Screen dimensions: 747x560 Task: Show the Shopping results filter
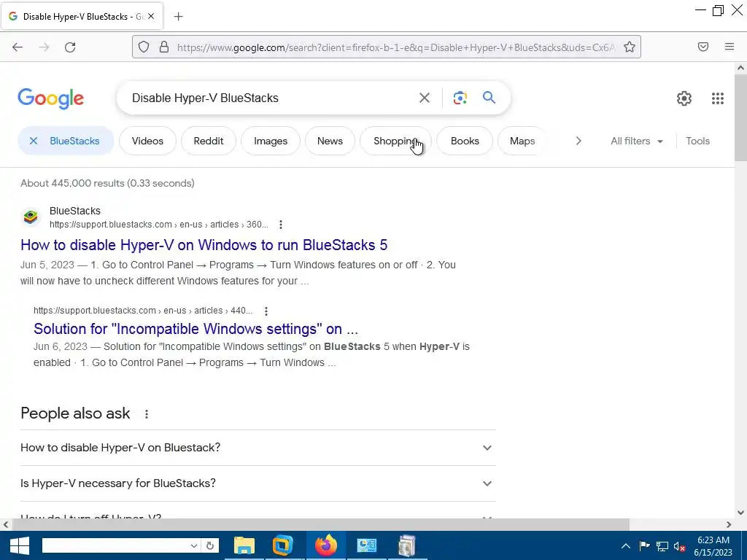pos(395,141)
